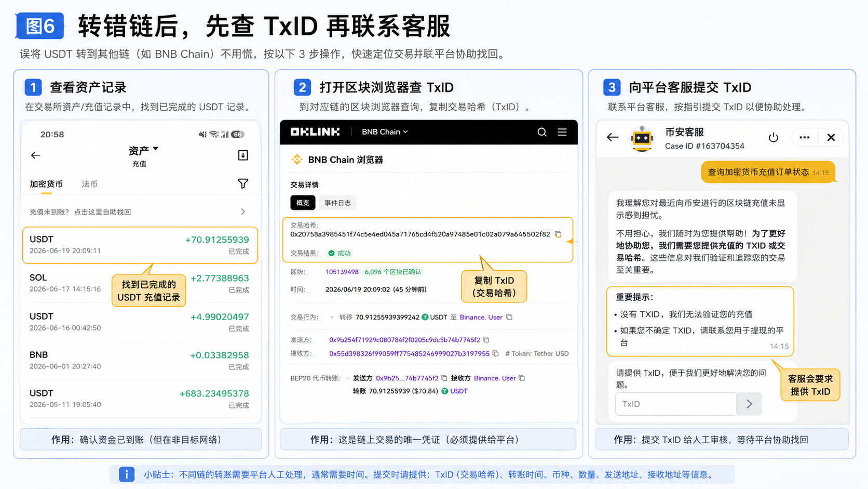Click the BNB Chain diamond logo icon

click(297, 160)
